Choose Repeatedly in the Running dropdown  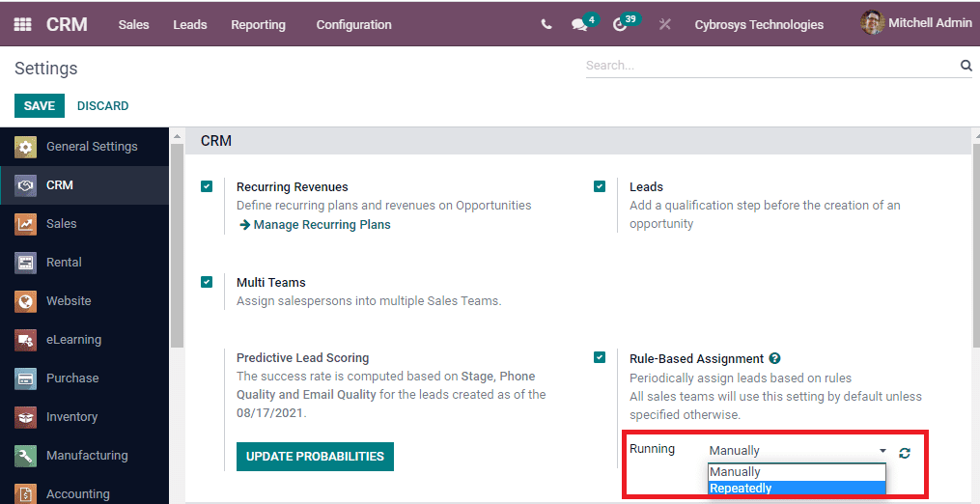pos(741,488)
